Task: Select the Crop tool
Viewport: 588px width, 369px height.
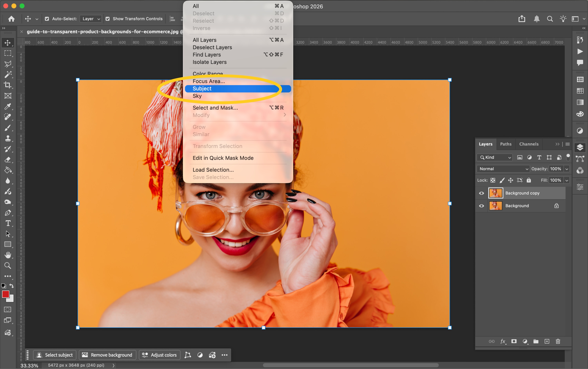Action: (8, 85)
